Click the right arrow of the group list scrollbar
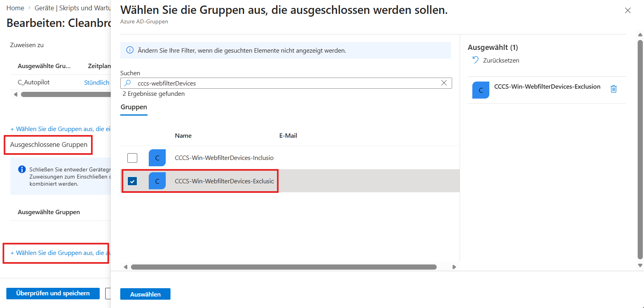The image size is (644, 308). [454, 267]
